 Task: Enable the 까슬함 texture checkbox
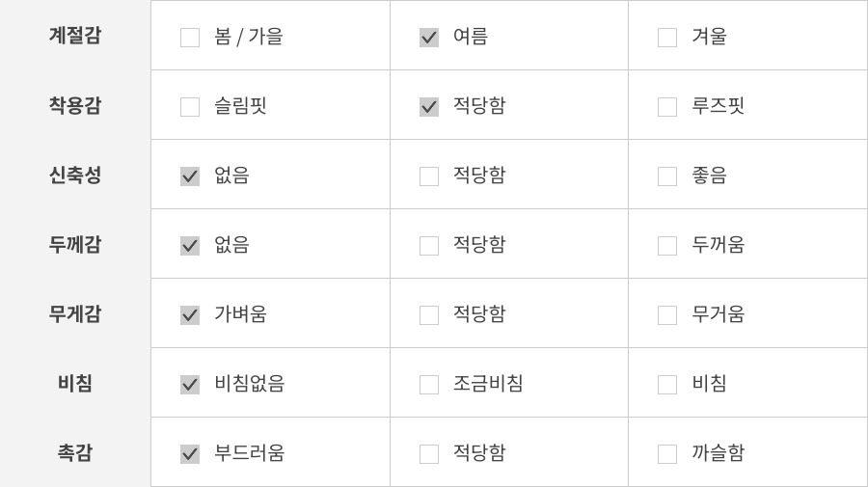point(667,454)
